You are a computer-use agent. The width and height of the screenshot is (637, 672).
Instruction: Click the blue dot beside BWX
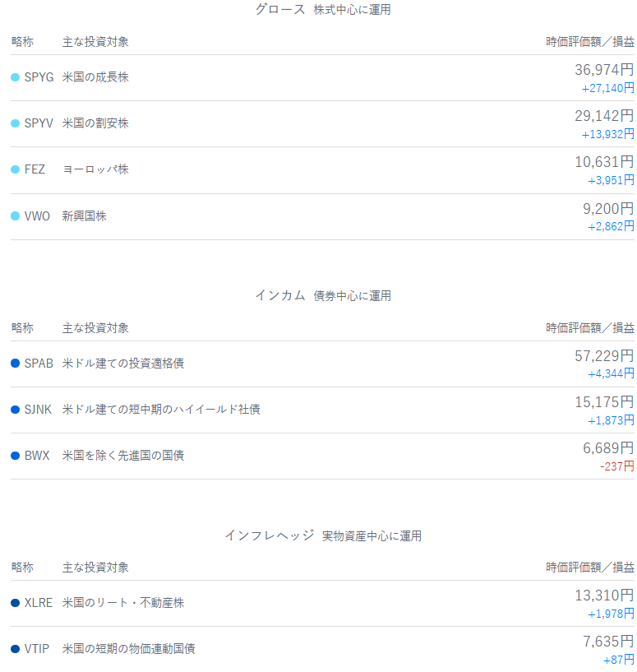(x=15, y=455)
